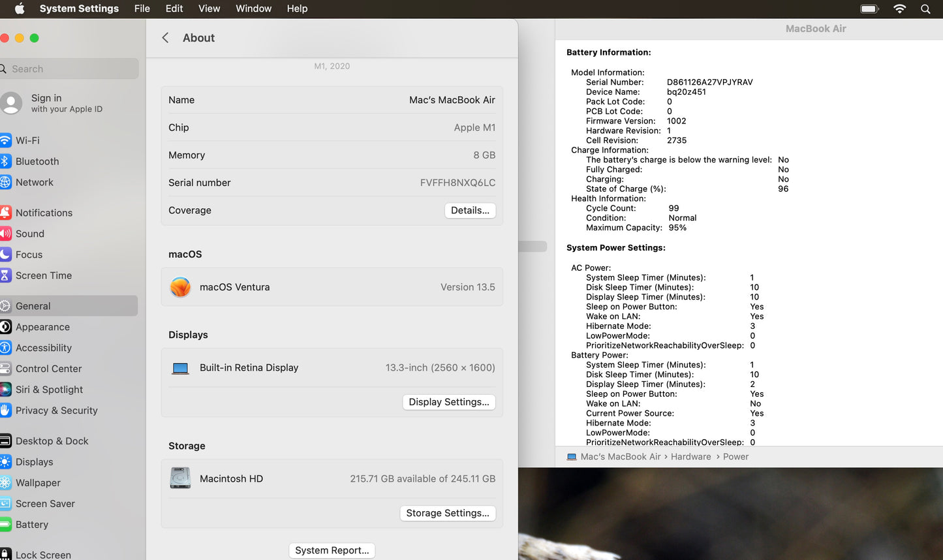This screenshot has width=943, height=560.
Task: Click the Search field in sidebar
Action: click(x=70, y=69)
